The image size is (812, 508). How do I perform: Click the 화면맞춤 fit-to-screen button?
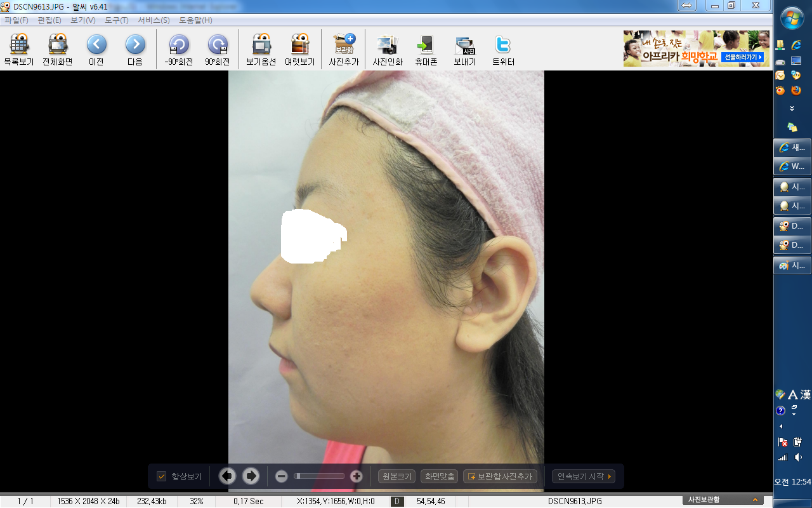[439, 476]
